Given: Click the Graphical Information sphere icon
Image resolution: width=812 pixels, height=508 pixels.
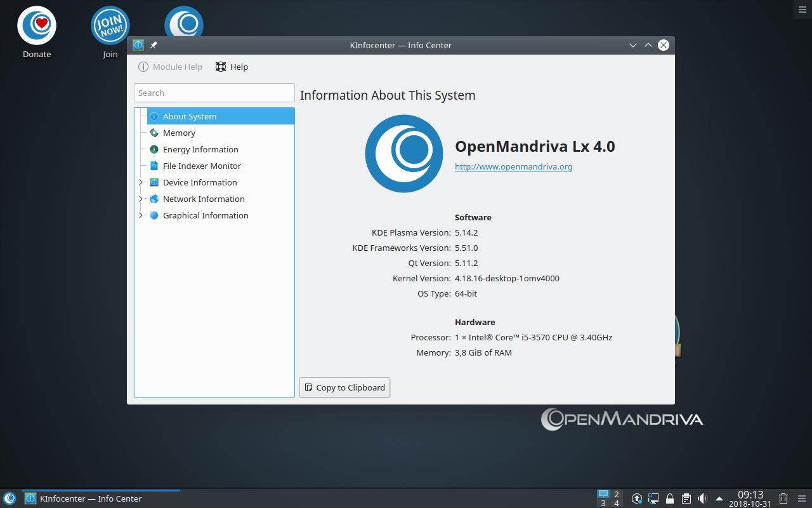Looking at the screenshot, I should pos(154,215).
